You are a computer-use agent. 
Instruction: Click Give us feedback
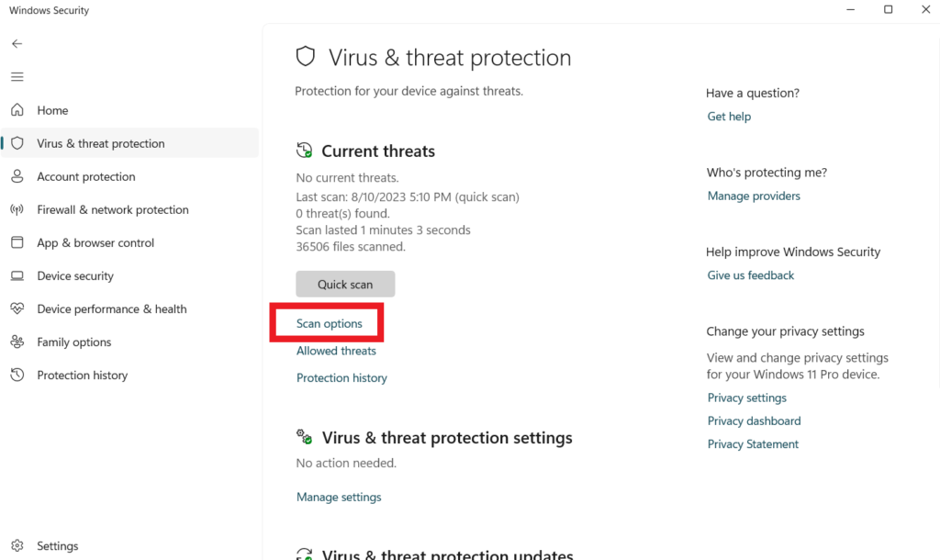(x=750, y=274)
